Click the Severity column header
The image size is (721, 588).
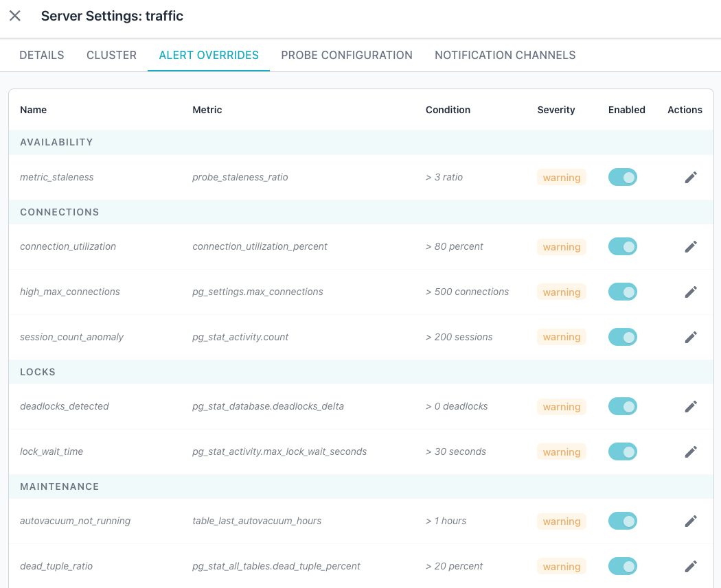point(556,110)
